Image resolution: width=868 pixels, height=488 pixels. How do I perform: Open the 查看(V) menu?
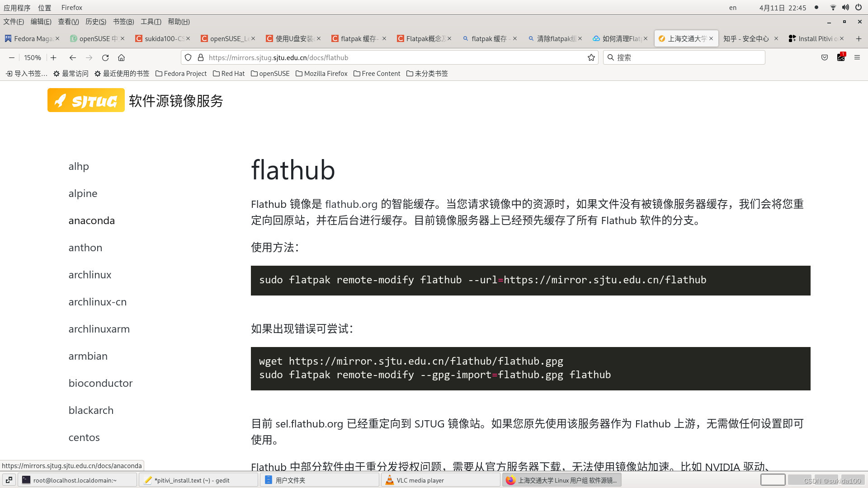[68, 22]
